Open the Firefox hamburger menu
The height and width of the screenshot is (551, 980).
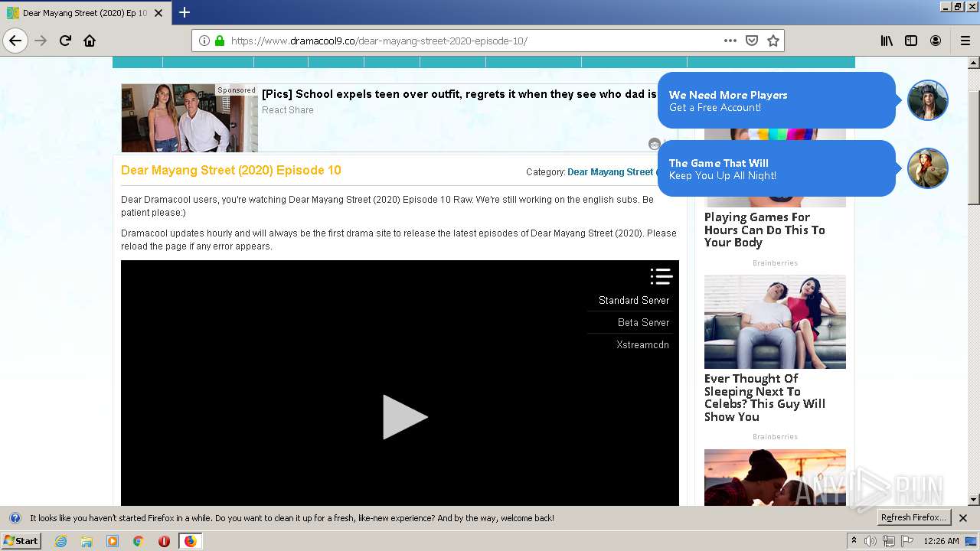(965, 41)
